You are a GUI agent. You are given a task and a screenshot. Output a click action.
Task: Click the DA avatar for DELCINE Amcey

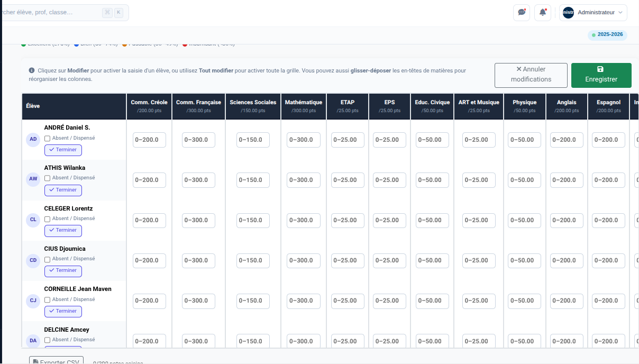[x=33, y=341]
